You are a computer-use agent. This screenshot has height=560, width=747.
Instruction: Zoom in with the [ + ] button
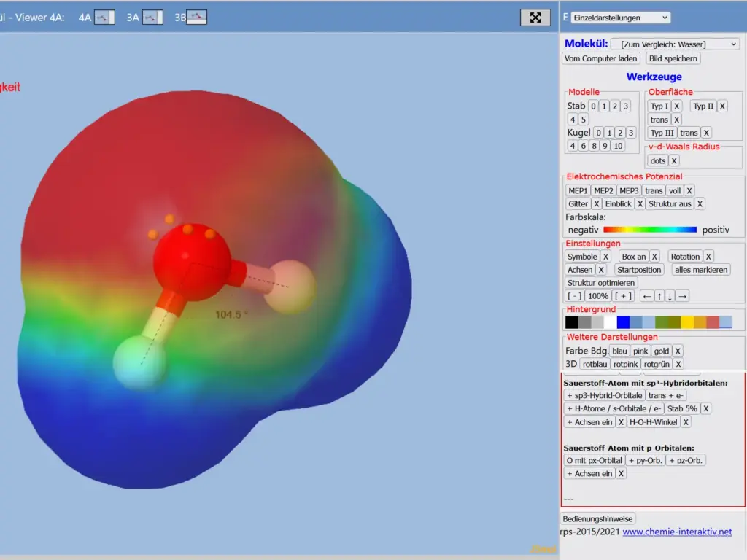tap(623, 296)
